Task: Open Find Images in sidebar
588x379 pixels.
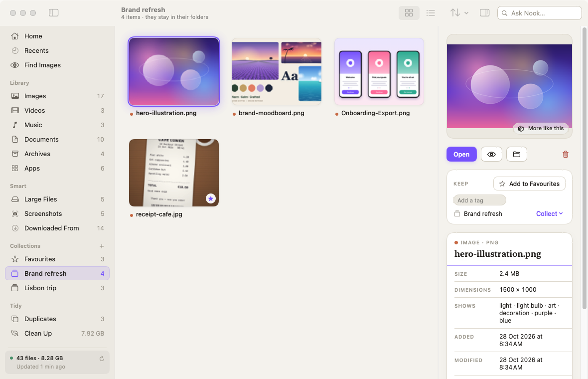Action: (57, 65)
